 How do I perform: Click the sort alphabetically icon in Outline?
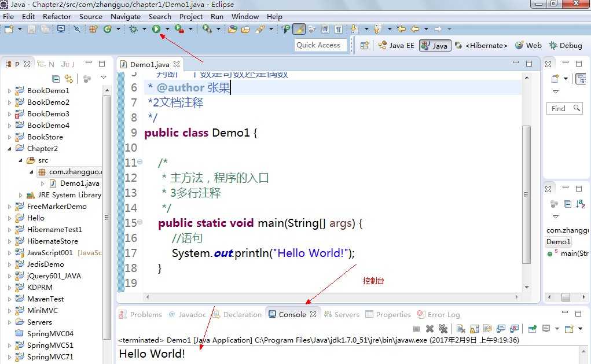click(581, 204)
